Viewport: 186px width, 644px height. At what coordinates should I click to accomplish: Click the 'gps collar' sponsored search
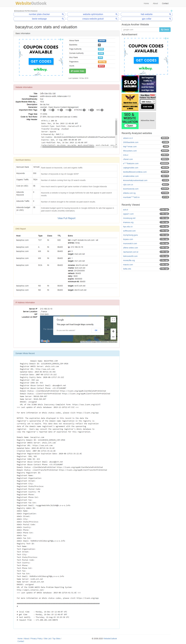click(x=147, y=19)
